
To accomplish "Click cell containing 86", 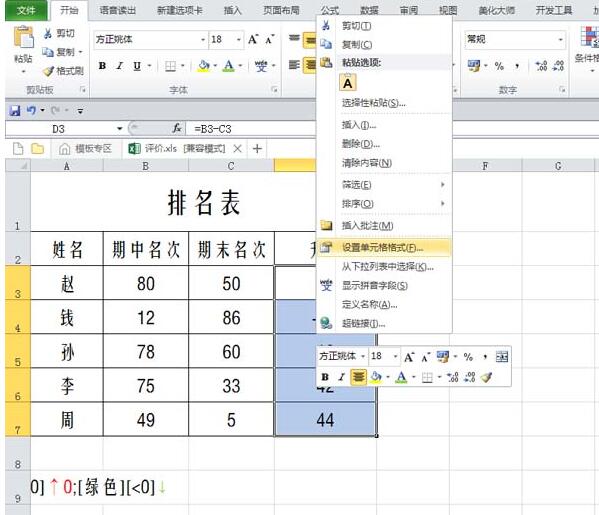I will (x=231, y=317).
